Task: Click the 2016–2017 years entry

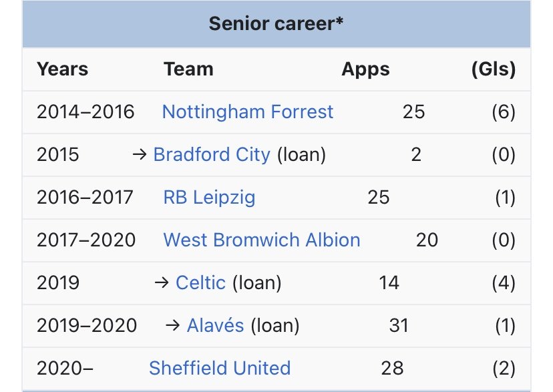Action: click(x=85, y=197)
